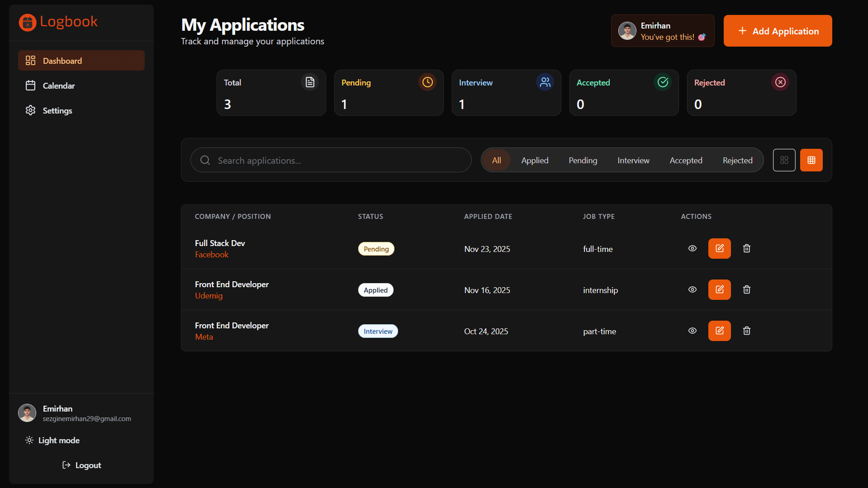View the Meta application details
Image resolution: width=868 pixels, height=488 pixels.
pyautogui.click(x=692, y=331)
